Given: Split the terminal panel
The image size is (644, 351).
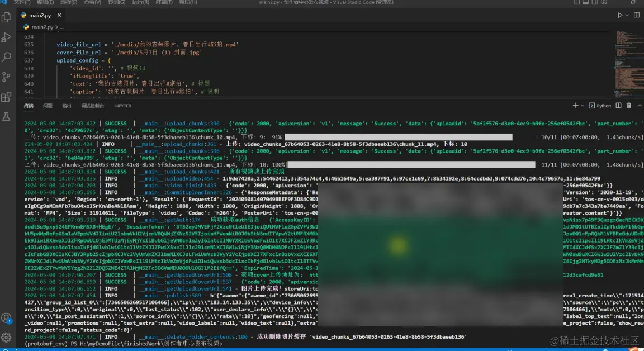Looking at the screenshot, I should (x=618, y=106).
